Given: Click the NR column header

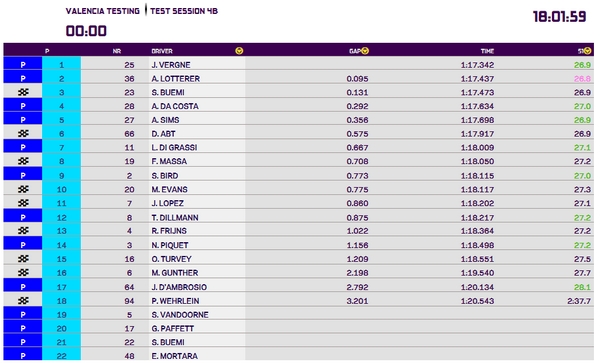Looking at the screenshot, I should (x=117, y=51).
